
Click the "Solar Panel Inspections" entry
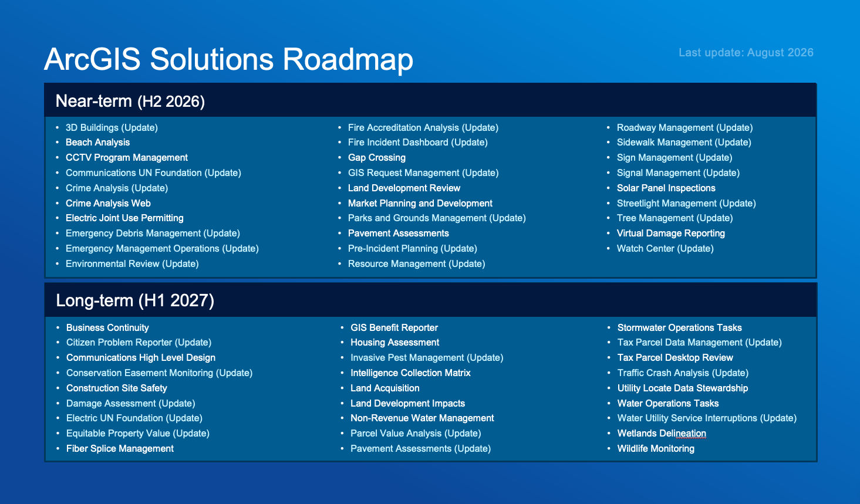(x=666, y=188)
